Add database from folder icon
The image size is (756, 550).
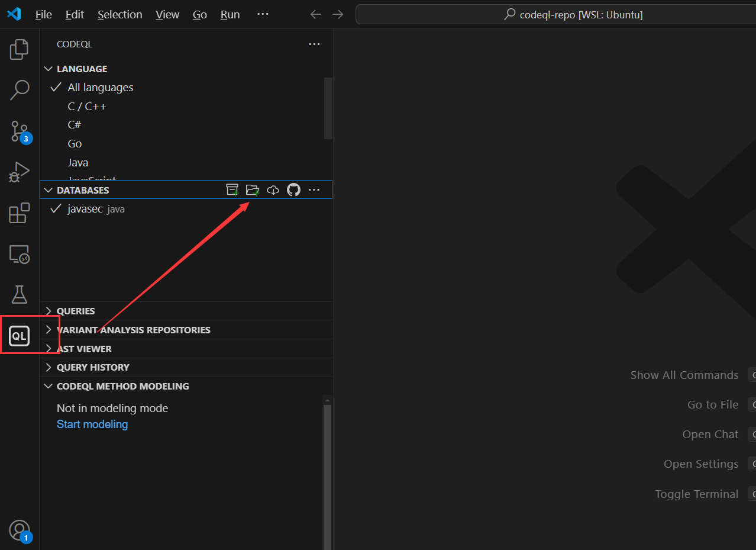pyautogui.click(x=253, y=190)
